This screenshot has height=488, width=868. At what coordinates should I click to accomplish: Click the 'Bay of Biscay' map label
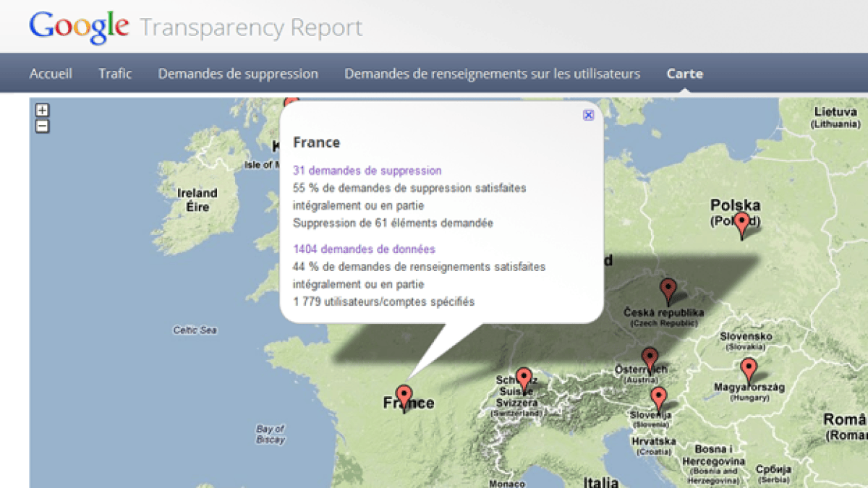click(271, 434)
